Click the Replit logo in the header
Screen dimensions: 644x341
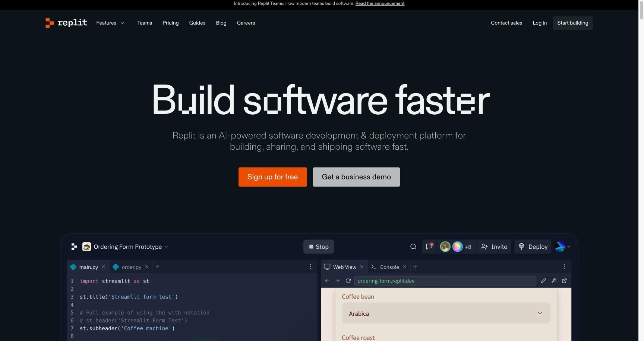(x=66, y=23)
